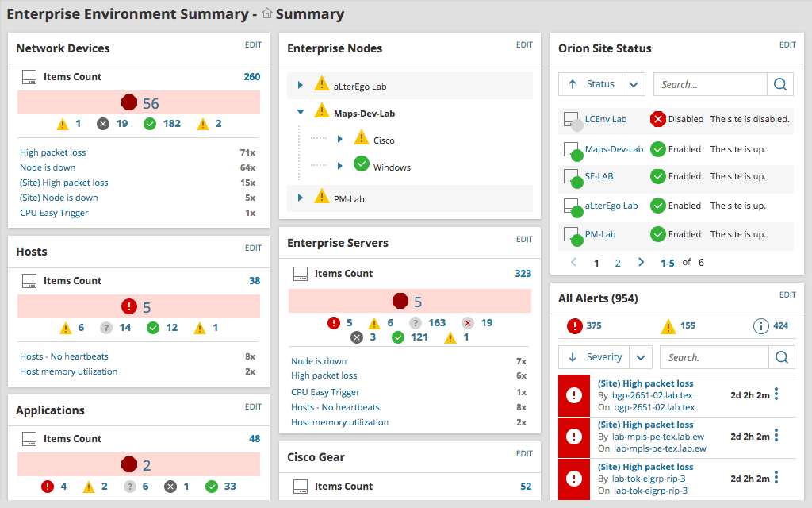Screen dimensions: 812x508
Task: Click the Status sort direction toggle
Action: click(591, 84)
